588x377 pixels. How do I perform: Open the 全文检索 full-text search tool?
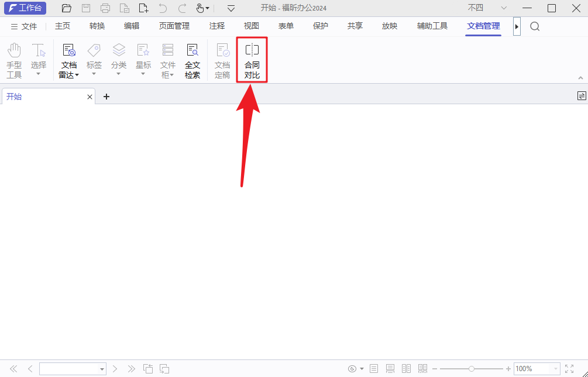[192, 60]
